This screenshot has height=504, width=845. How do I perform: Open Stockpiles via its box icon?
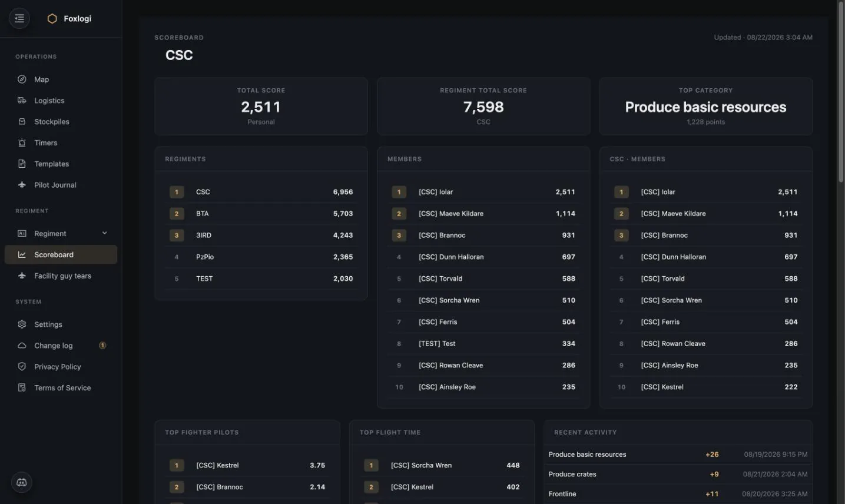click(22, 122)
